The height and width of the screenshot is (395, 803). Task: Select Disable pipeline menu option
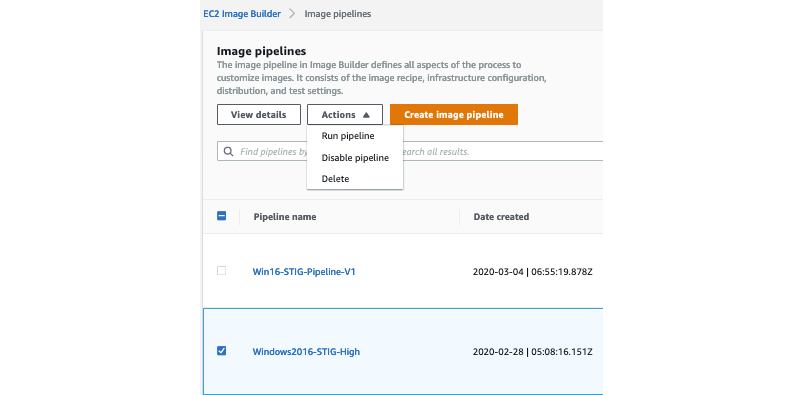point(355,158)
